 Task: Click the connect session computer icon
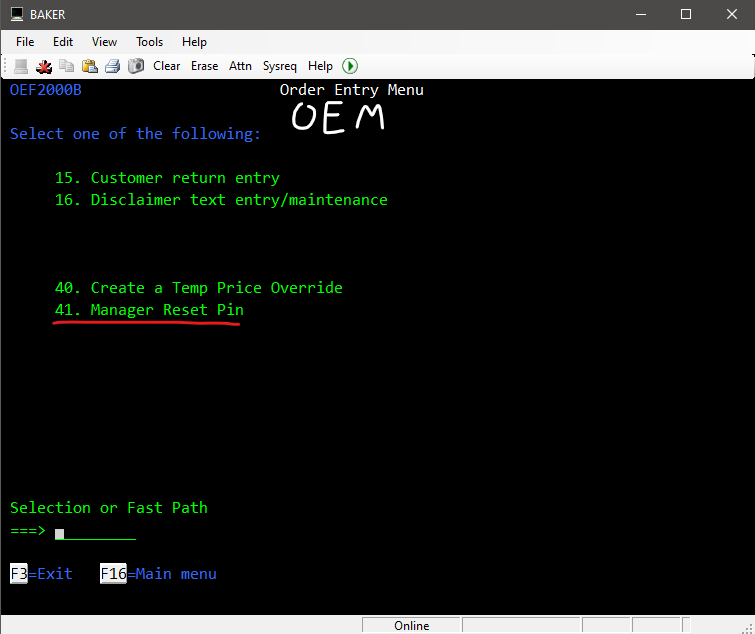(21, 66)
